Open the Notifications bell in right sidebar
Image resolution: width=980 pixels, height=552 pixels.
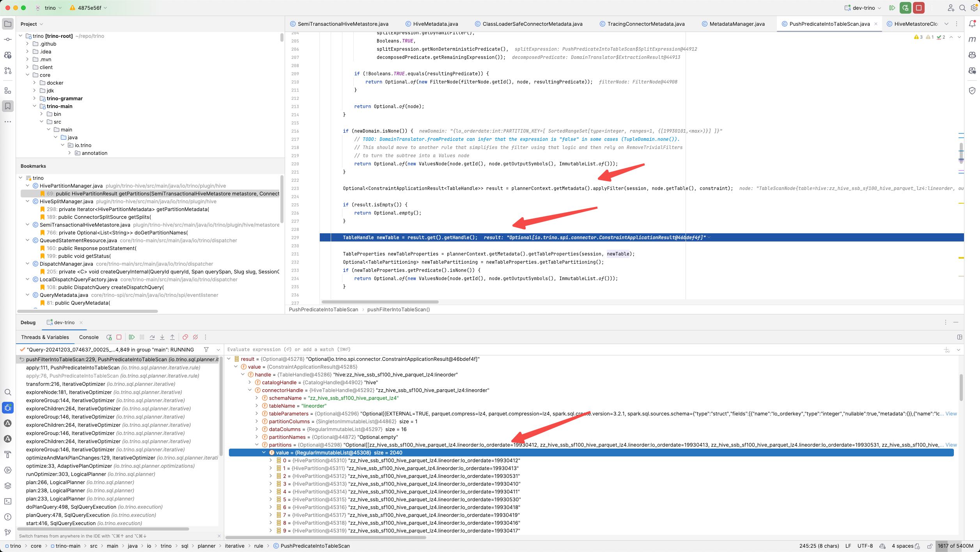pyautogui.click(x=972, y=24)
